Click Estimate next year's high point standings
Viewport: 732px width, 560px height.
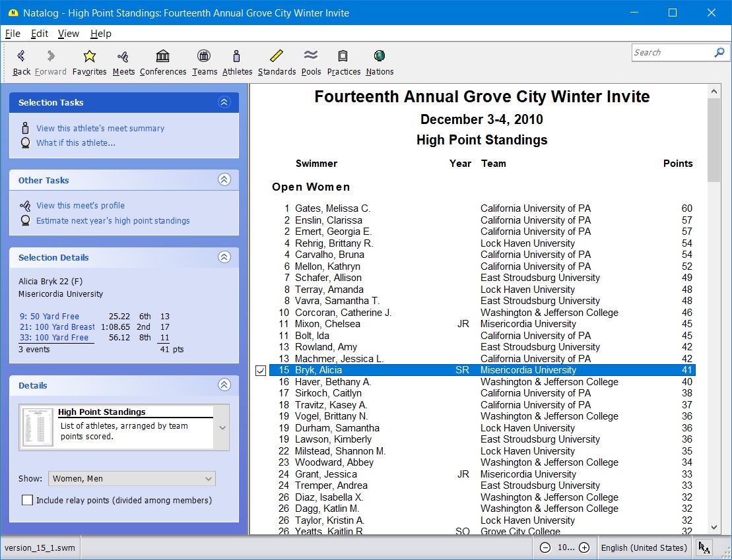coord(113,221)
